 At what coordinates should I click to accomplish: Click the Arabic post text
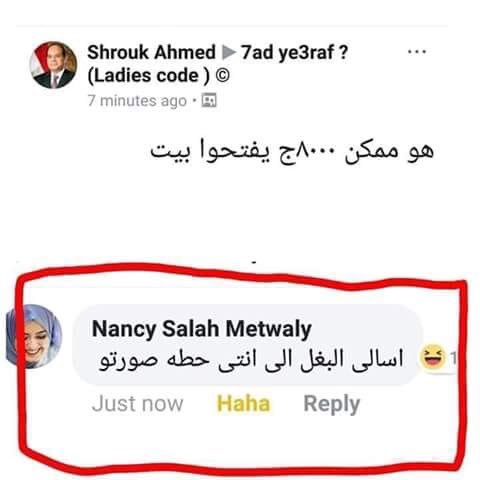click(x=292, y=151)
